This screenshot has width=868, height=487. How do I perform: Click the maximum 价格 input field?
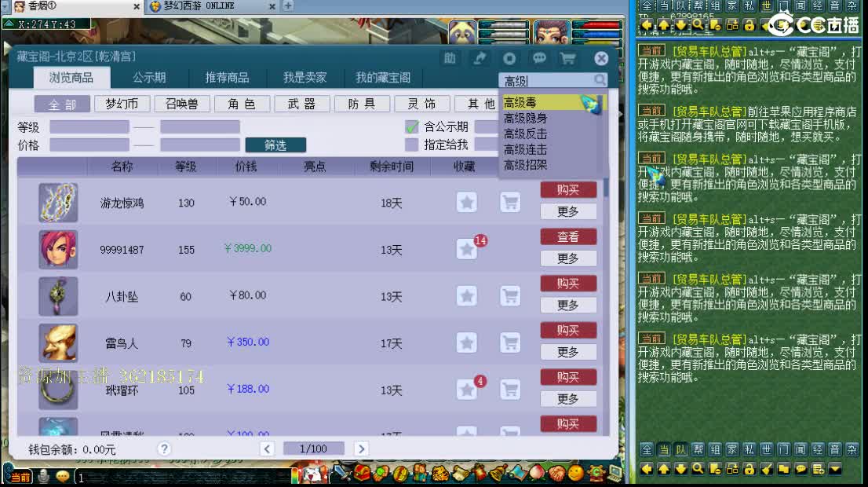coord(200,145)
